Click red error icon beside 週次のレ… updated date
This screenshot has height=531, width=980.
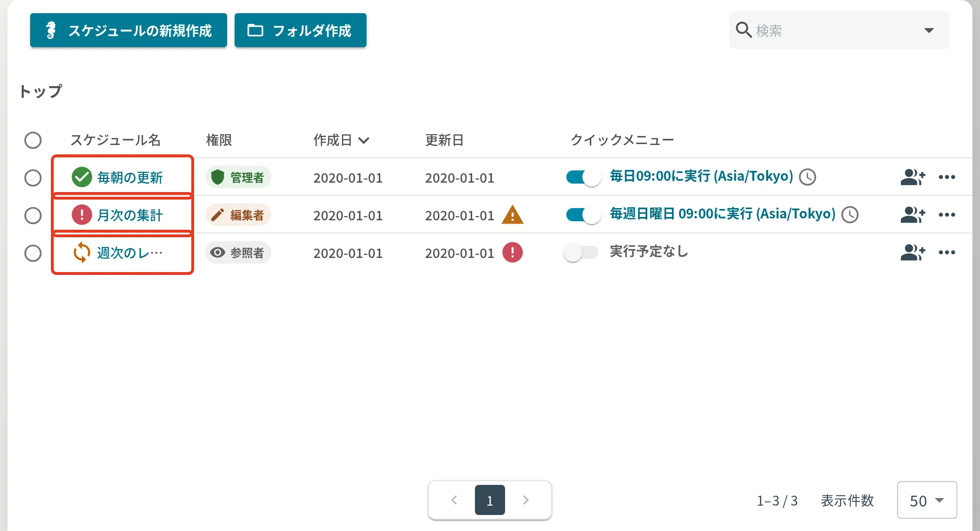(x=513, y=252)
